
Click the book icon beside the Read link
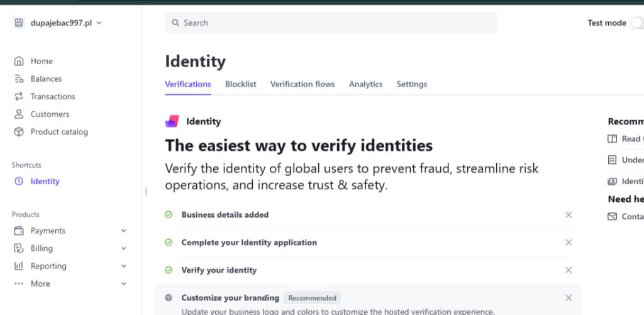pos(613,139)
